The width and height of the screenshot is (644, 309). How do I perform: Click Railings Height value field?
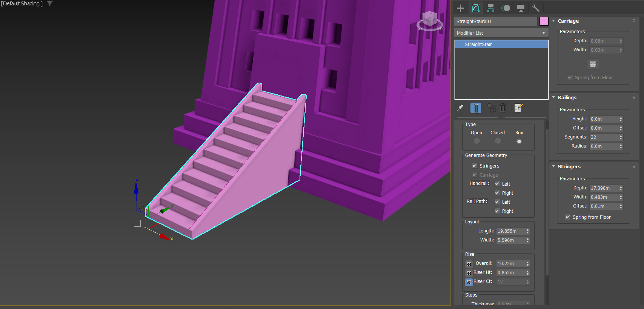coord(604,119)
